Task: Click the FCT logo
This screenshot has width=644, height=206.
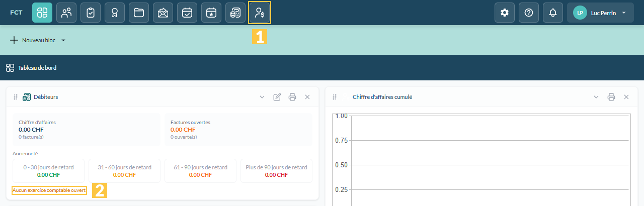Action: point(16,13)
